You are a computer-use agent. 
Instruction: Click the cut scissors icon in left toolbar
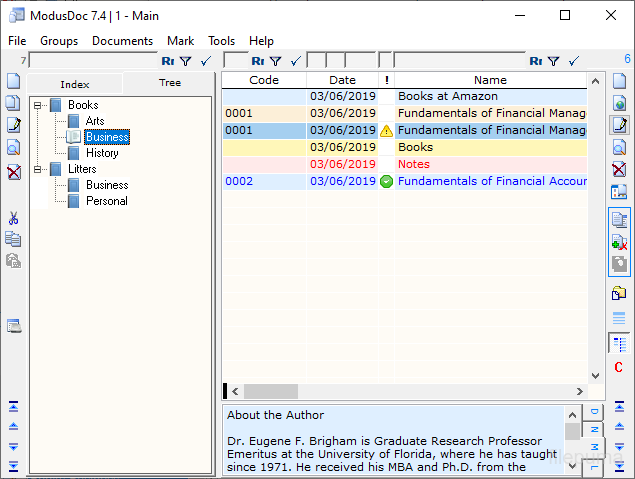13,218
